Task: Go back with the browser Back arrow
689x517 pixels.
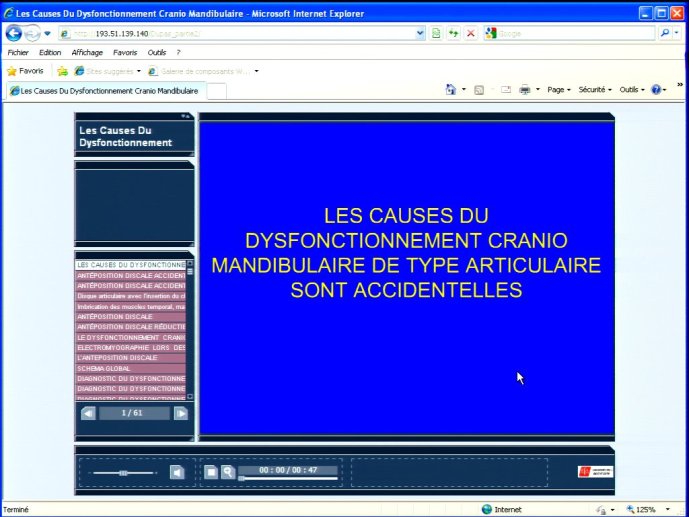Action: [14, 33]
